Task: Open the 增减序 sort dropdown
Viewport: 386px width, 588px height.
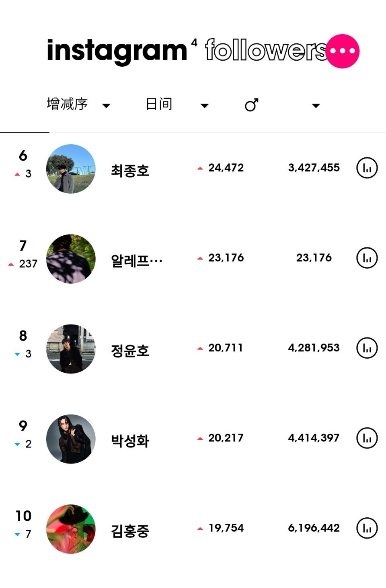Action: [78, 104]
